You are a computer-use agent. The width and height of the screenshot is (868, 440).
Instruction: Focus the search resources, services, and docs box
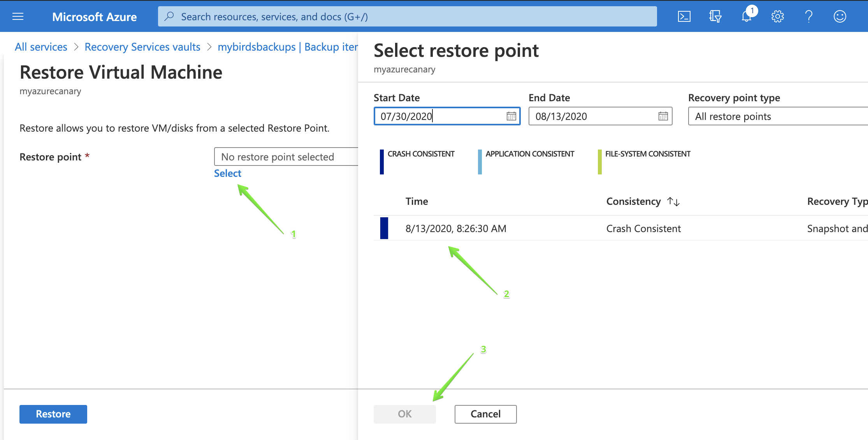pyautogui.click(x=407, y=16)
